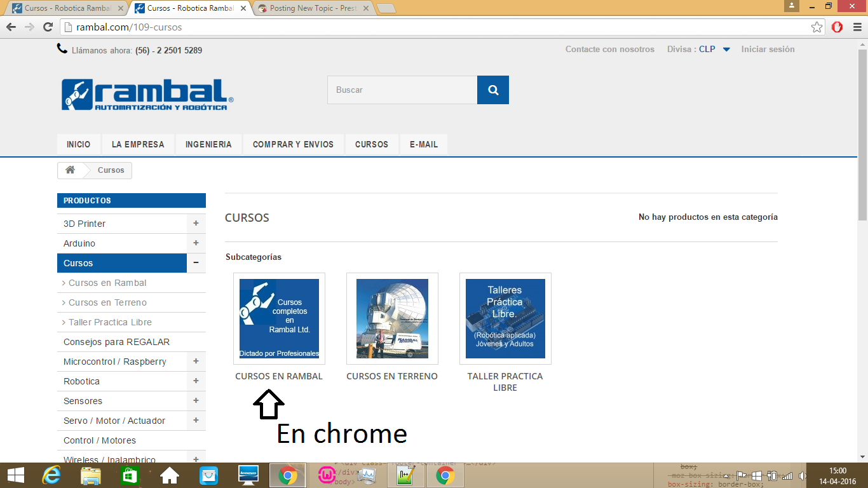Launch Internet Explorer from the taskbar

(x=51, y=475)
